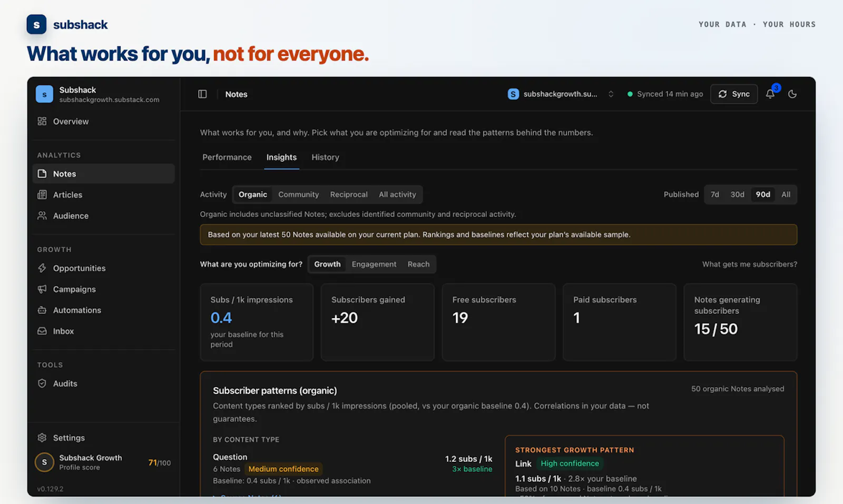Viewport: 843px width, 504px height.
Task: Click the Sync button
Action: coord(734,94)
